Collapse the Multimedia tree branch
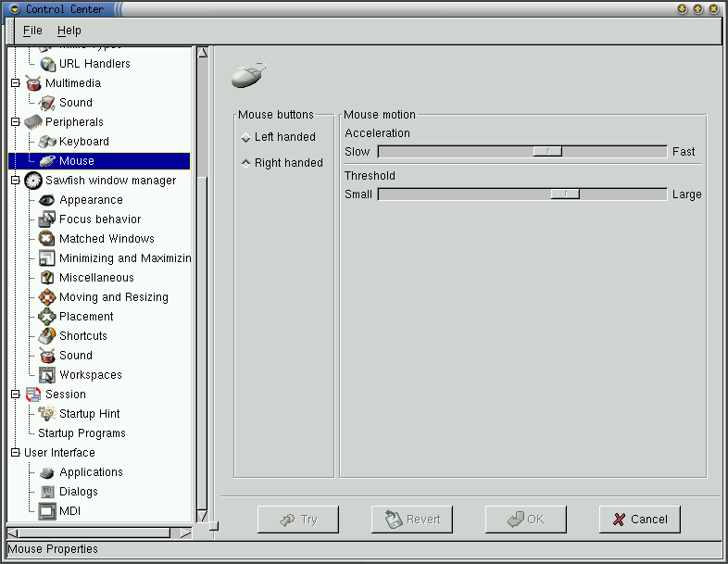Screen dimensions: 728x564 [x=15, y=83]
